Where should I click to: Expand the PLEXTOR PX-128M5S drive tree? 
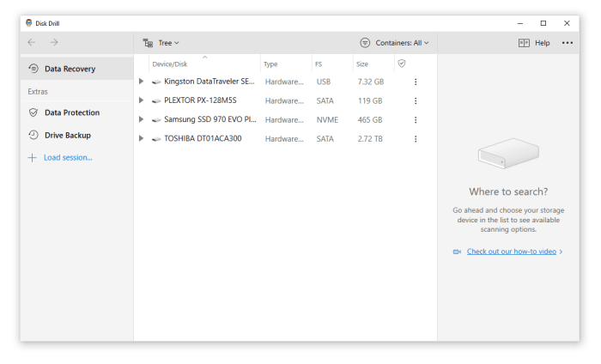pyautogui.click(x=142, y=100)
